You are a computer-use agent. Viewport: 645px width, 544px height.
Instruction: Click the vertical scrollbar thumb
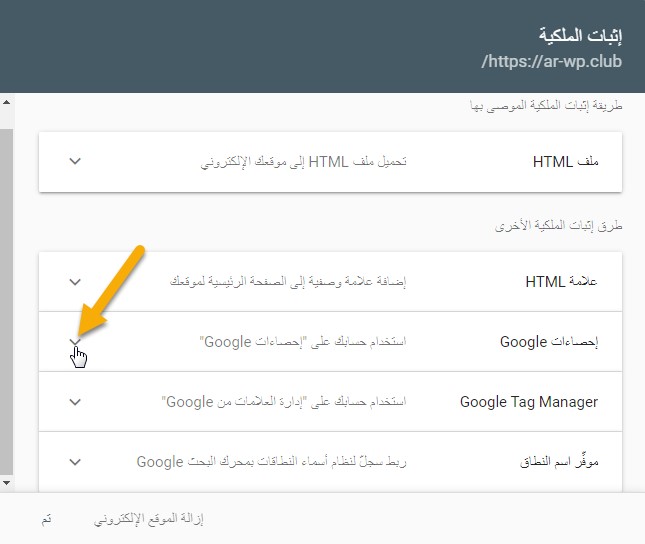coord(6,290)
